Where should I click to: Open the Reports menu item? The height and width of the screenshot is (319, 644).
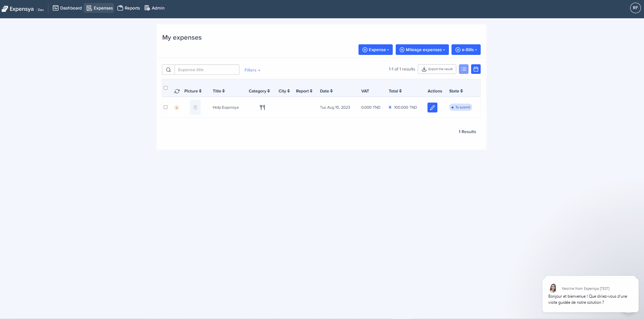pyautogui.click(x=129, y=8)
